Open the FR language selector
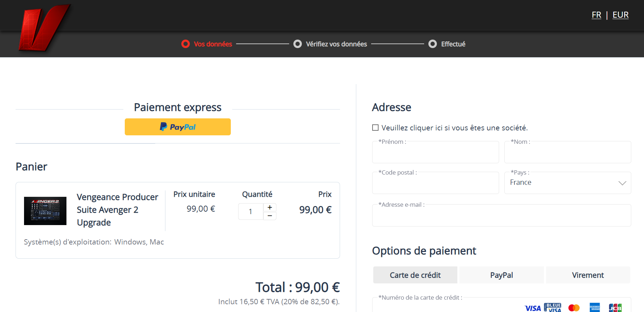The image size is (644, 312). point(596,15)
